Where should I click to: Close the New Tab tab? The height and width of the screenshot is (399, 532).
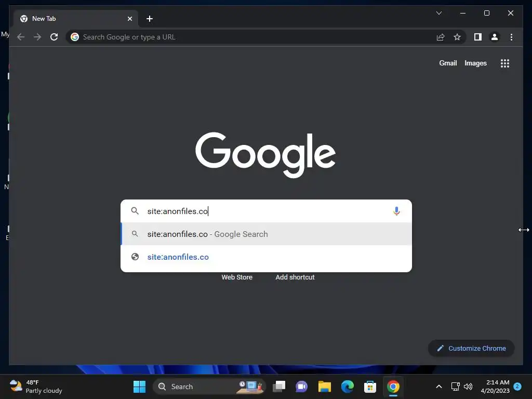(129, 19)
